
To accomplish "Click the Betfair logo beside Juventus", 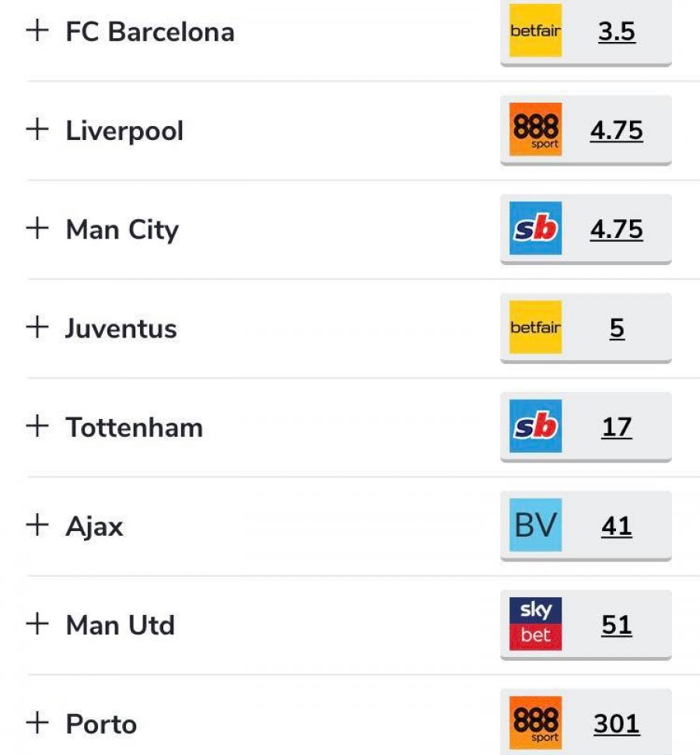I will pos(535,327).
